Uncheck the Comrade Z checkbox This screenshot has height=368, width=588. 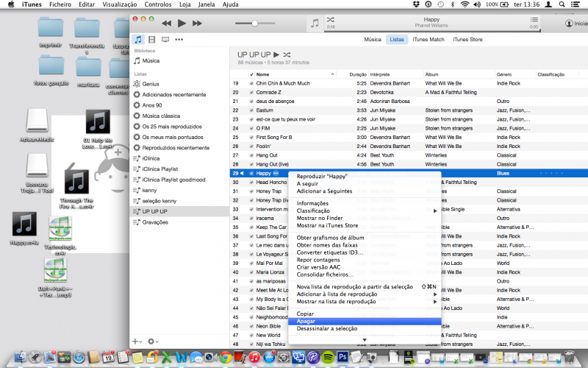pos(251,93)
